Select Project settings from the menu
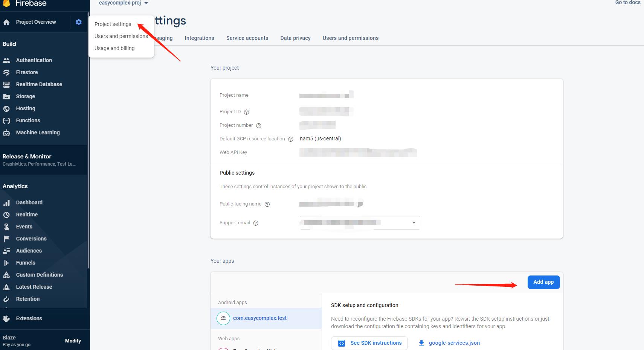The image size is (644, 350). [x=113, y=24]
